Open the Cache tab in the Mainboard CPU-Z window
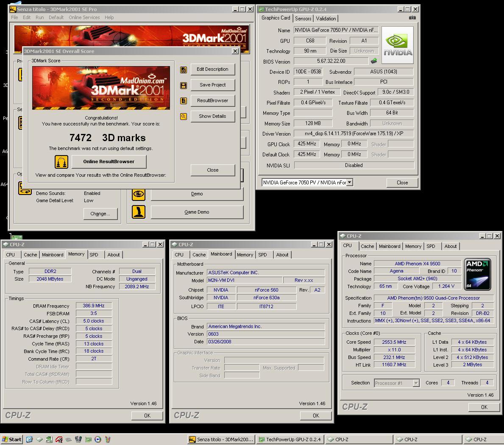The height and width of the screenshot is (445, 504). pyautogui.click(x=199, y=255)
